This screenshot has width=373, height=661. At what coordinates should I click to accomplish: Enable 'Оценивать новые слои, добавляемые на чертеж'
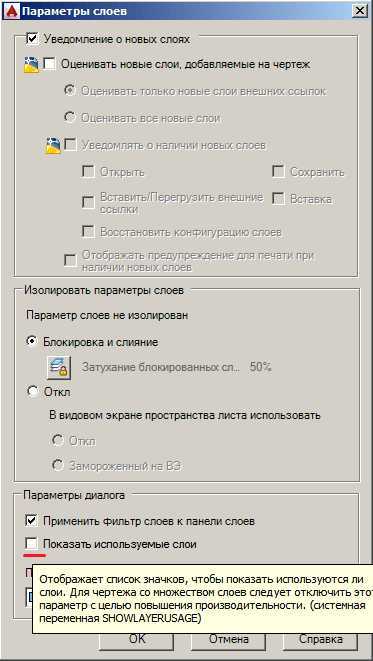pos(50,64)
